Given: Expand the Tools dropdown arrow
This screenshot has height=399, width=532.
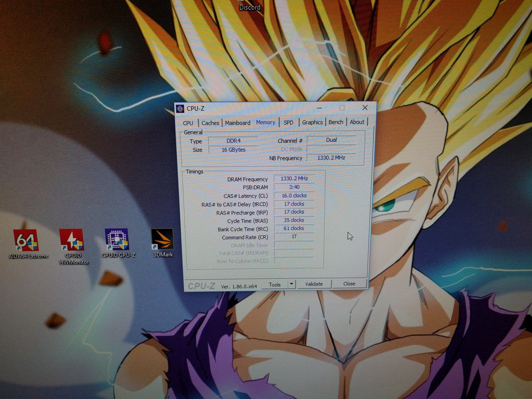Looking at the screenshot, I should 292,284.
